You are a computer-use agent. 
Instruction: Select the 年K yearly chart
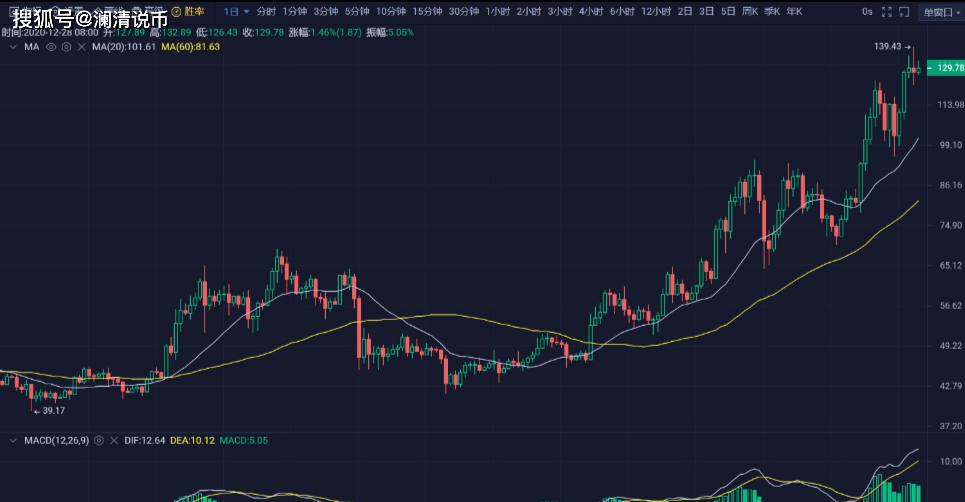794,12
